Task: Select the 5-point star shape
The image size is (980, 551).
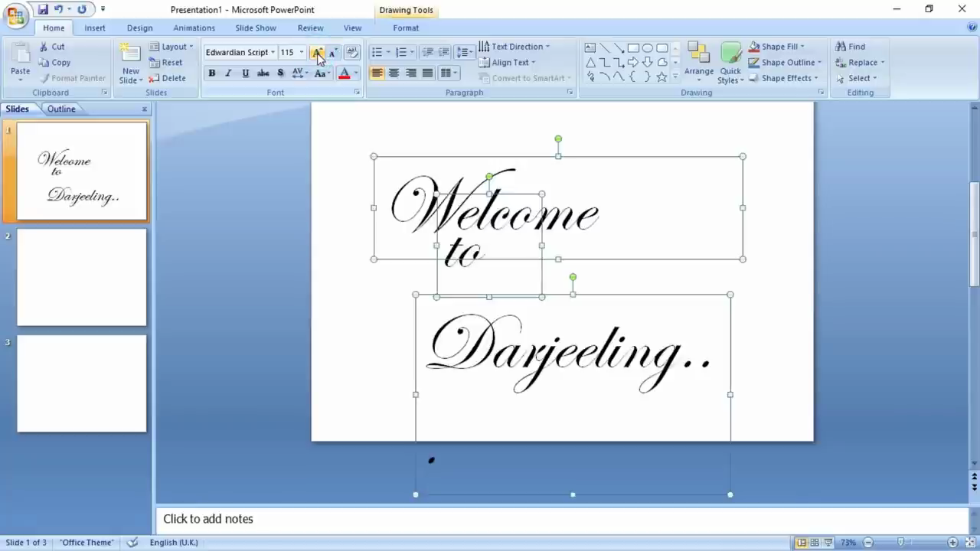Action: click(x=662, y=77)
